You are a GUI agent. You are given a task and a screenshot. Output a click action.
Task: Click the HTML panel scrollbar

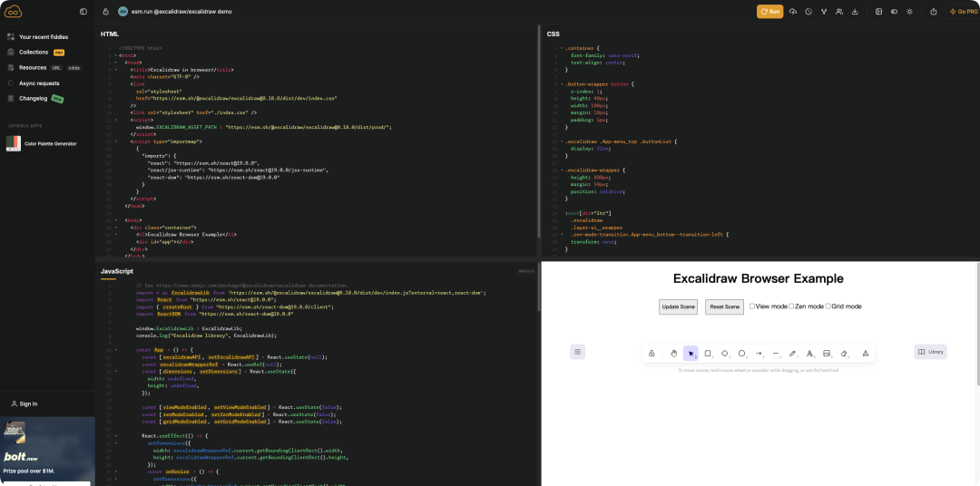(x=538, y=131)
